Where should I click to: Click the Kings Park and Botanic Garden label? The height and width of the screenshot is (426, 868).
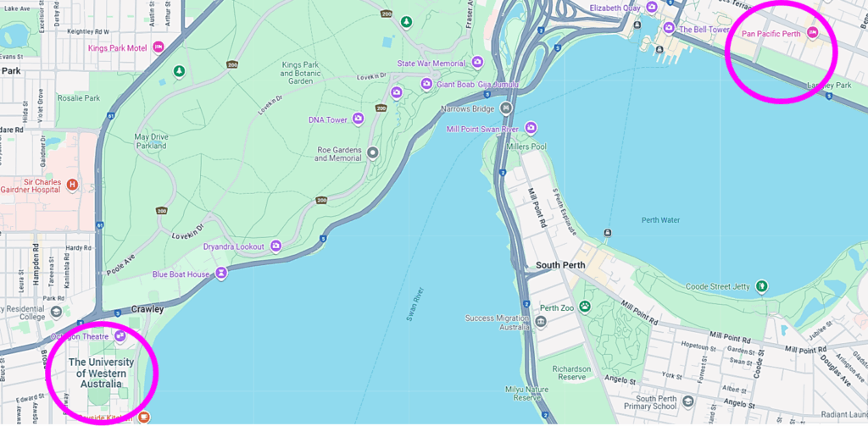point(301,73)
